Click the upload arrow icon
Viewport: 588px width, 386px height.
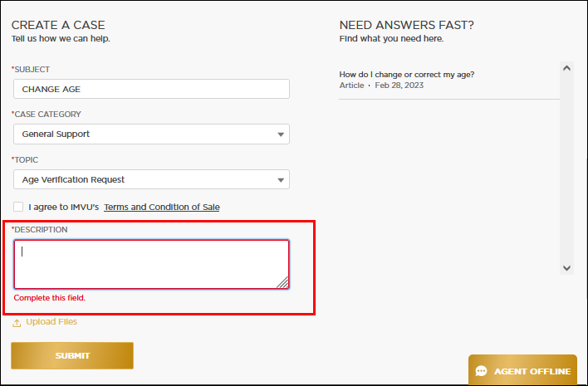[x=17, y=323]
